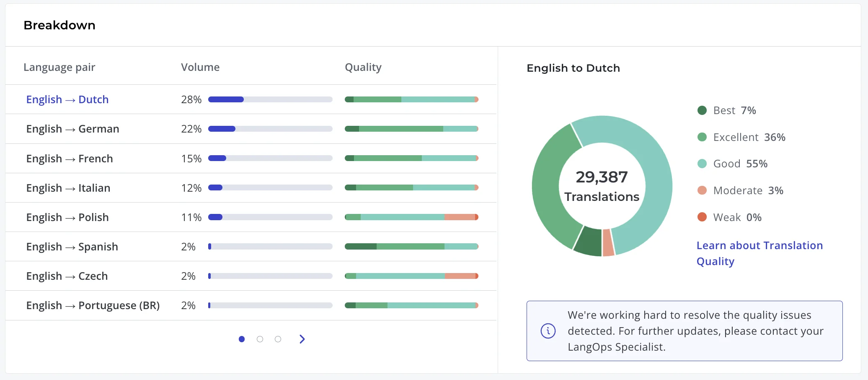868x380 pixels.
Task: Click the English → Spanish quality bar
Action: (x=411, y=247)
